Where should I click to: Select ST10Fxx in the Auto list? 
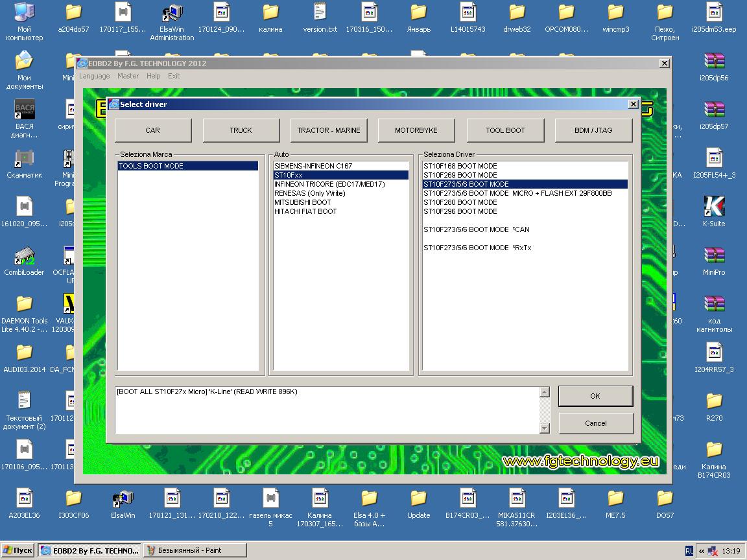340,175
